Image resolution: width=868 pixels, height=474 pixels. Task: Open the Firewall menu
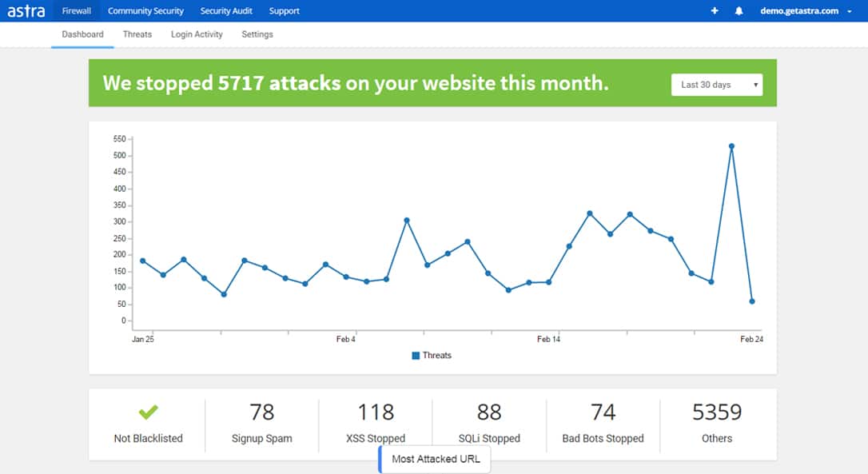coord(77,11)
